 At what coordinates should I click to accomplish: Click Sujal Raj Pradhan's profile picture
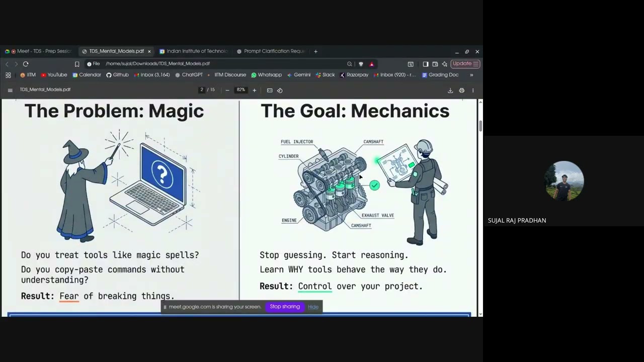pos(564,180)
